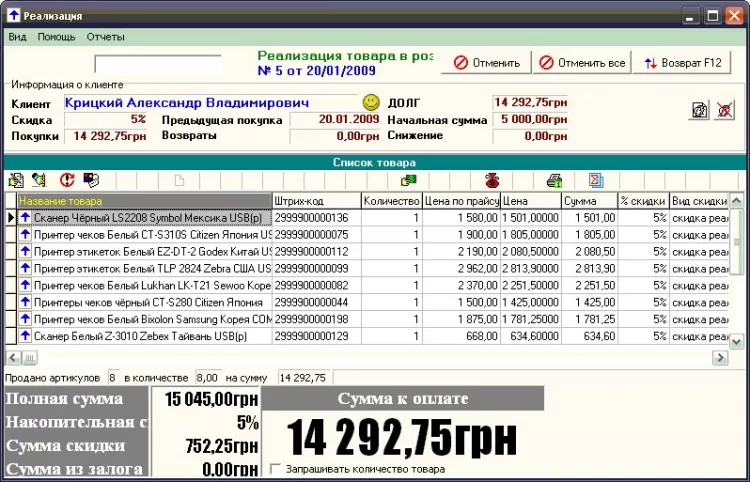This screenshot has width=750, height=482.
Task: Click the table's vertical scrollbar up arrow
Action: (736, 200)
